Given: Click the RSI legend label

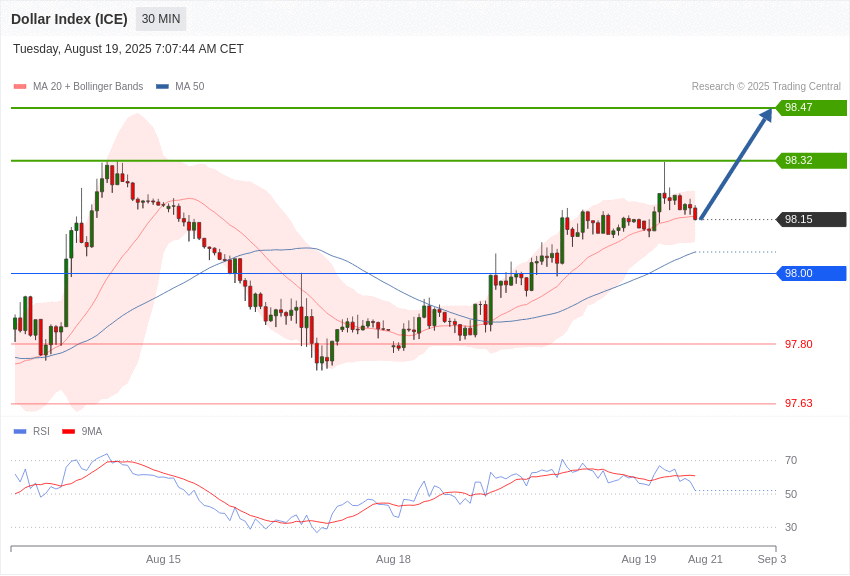Looking at the screenshot, I should pos(41,431).
